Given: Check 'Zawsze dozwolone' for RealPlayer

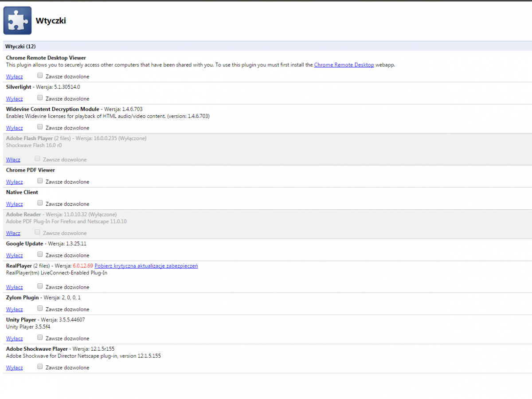Looking at the screenshot, I should [x=40, y=286].
